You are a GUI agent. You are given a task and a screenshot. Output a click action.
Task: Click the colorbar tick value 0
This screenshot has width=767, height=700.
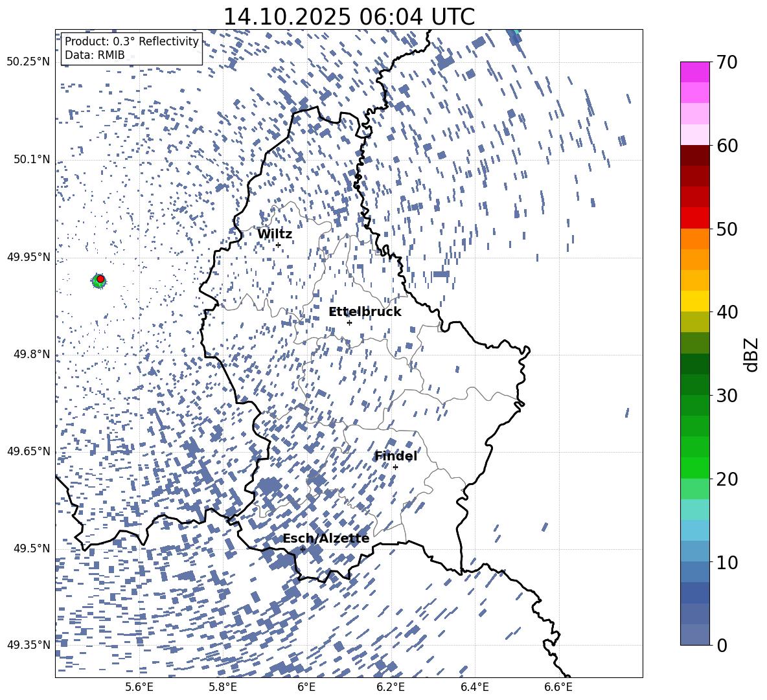coord(722,645)
